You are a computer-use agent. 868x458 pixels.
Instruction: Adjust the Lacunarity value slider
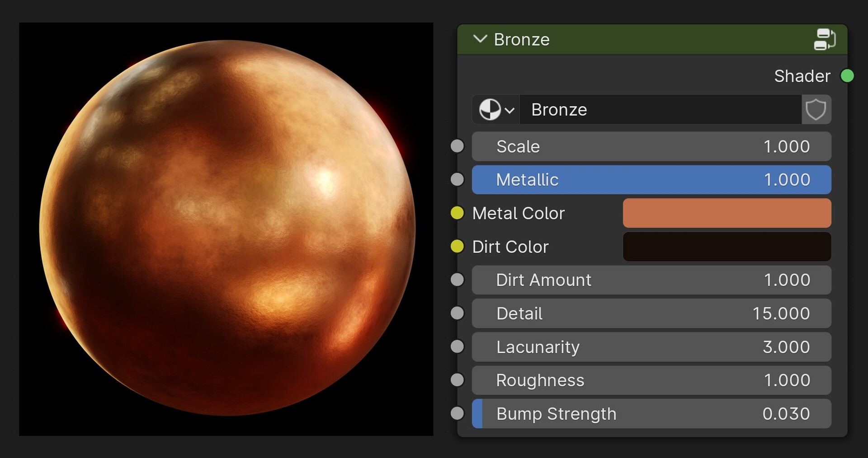click(651, 347)
